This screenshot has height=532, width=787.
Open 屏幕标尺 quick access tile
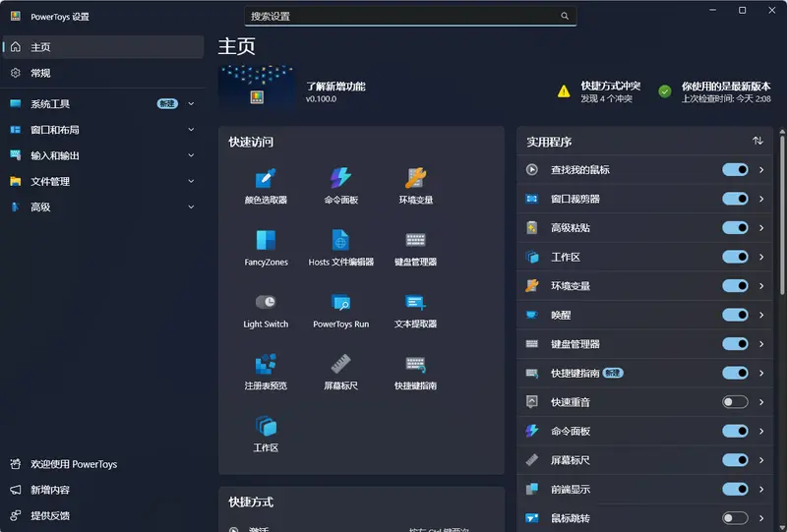point(340,372)
